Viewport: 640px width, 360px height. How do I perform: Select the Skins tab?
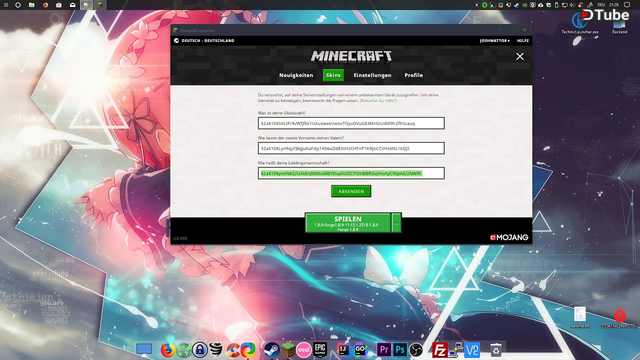[333, 75]
